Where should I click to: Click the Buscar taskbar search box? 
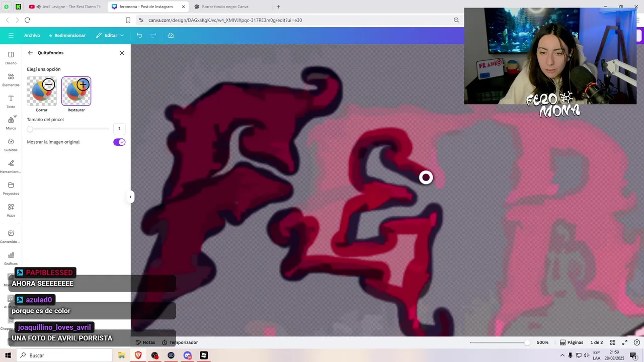click(x=65, y=355)
